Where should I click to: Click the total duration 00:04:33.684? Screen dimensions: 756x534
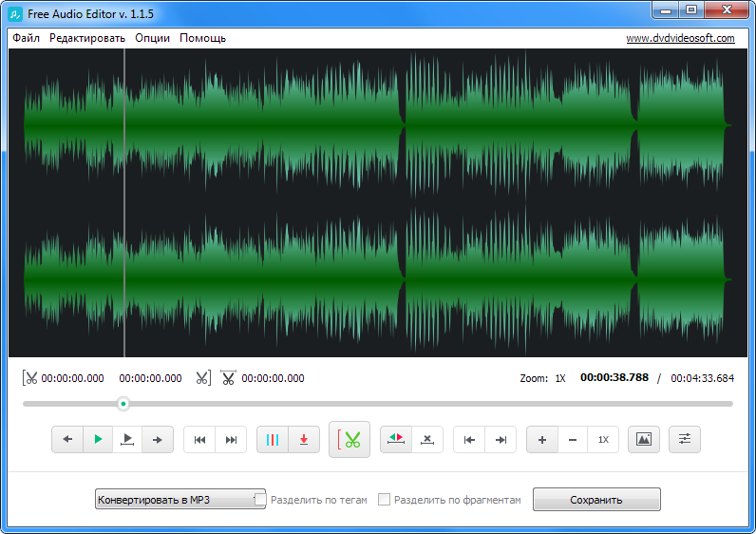pyautogui.click(x=703, y=378)
